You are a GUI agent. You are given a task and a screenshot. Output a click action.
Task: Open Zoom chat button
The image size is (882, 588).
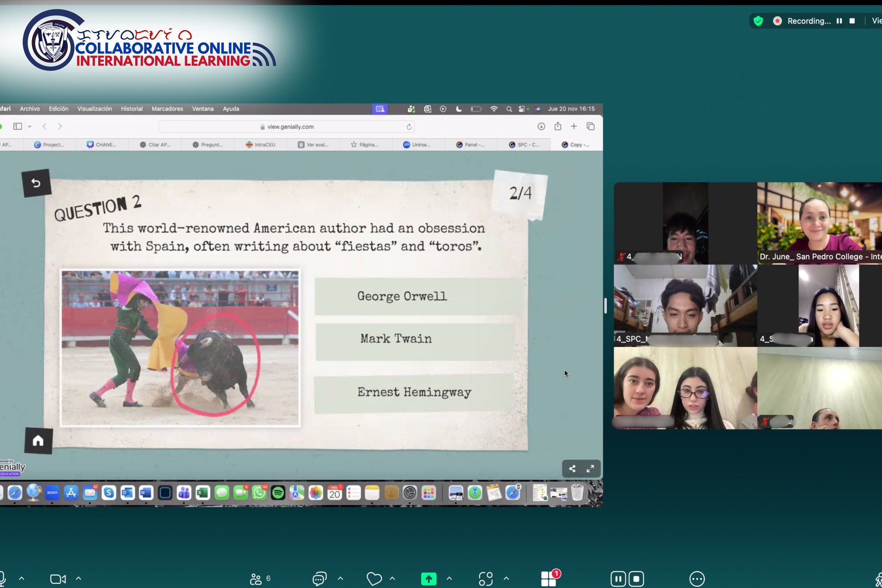tap(320, 579)
